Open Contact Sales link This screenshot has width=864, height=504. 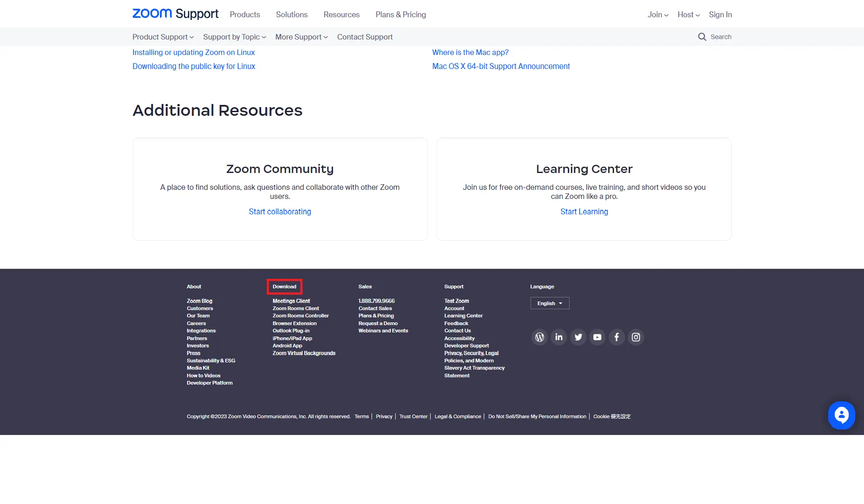[375, 308]
